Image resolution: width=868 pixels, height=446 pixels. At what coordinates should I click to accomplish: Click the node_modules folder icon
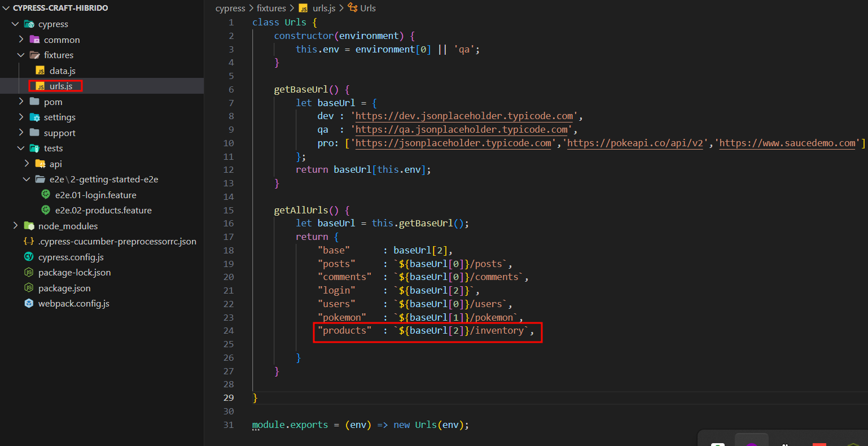coord(29,226)
